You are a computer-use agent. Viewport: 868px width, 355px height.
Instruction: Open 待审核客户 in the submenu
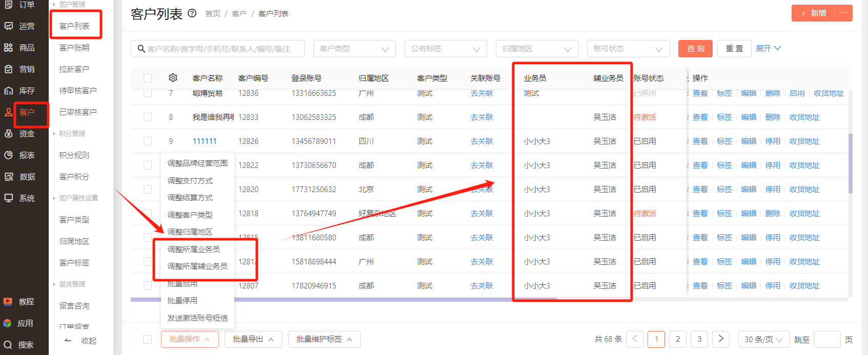pyautogui.click(x=78, y=91)
